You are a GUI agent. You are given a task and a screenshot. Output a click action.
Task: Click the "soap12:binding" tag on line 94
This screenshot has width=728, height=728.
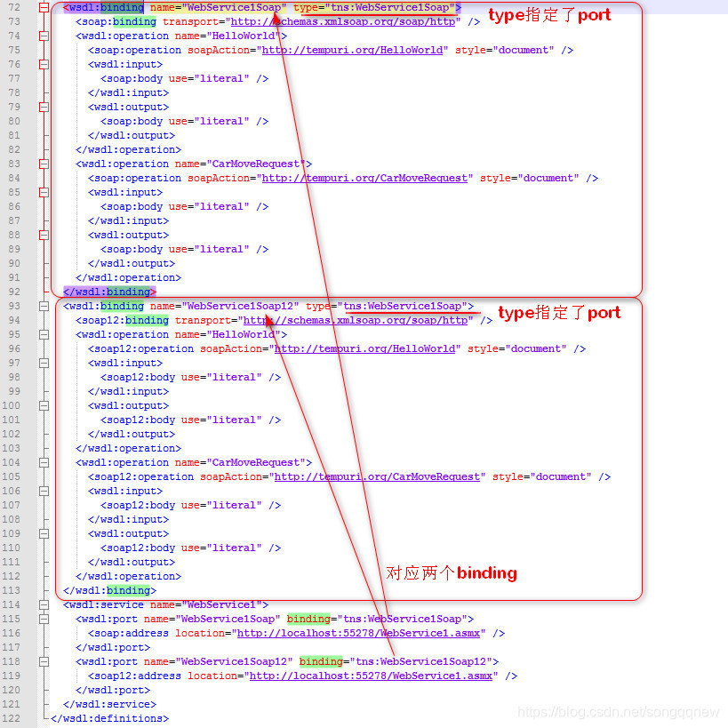click(x=125, y=320)
